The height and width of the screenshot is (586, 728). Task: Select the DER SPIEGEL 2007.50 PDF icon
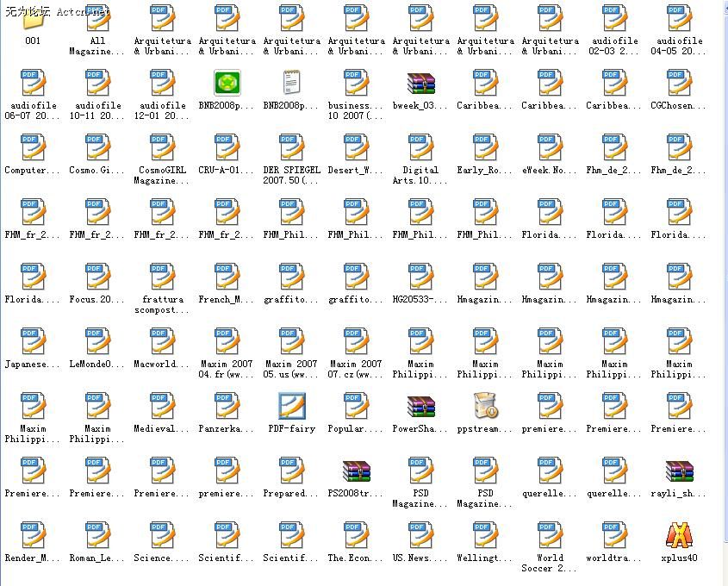[291, 146]
